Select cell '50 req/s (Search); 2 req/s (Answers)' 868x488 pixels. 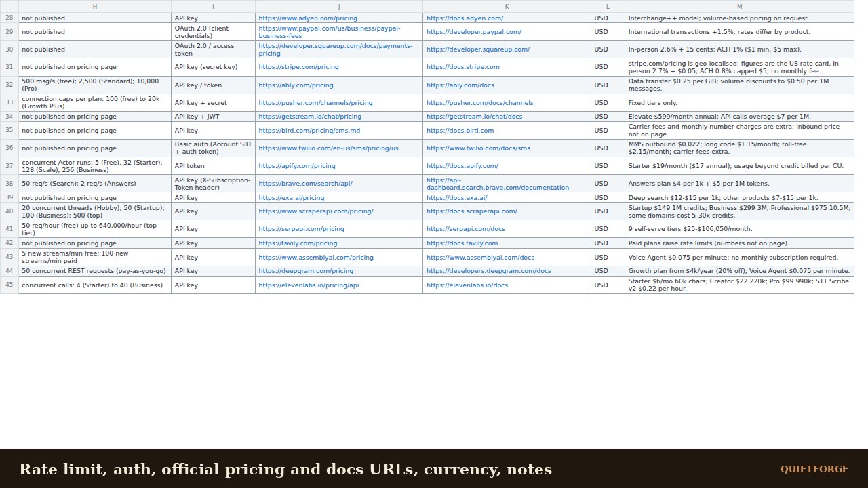pos(95,184)
